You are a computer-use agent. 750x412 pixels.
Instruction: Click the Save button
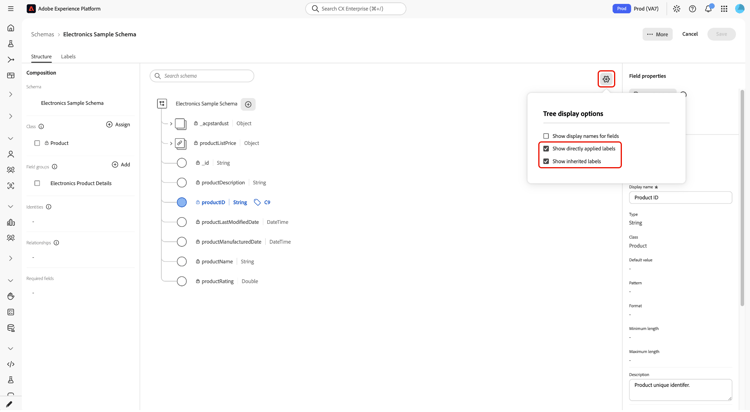721,34
